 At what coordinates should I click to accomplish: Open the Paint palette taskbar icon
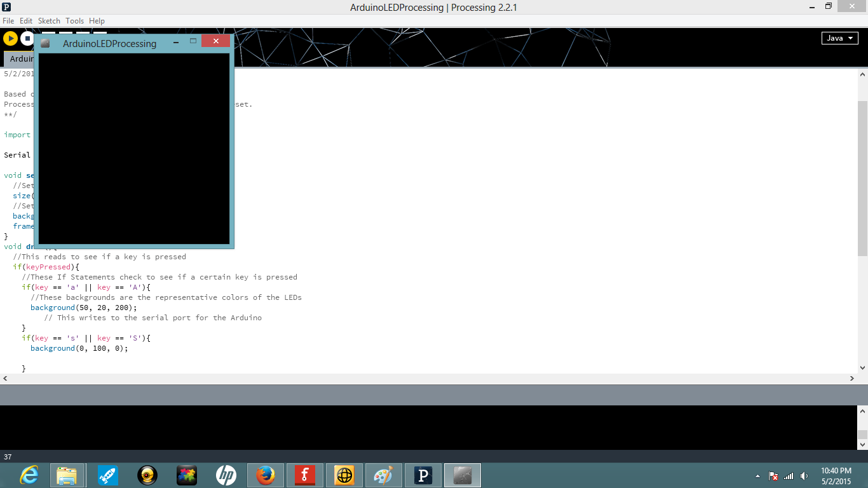coord(384,475)
